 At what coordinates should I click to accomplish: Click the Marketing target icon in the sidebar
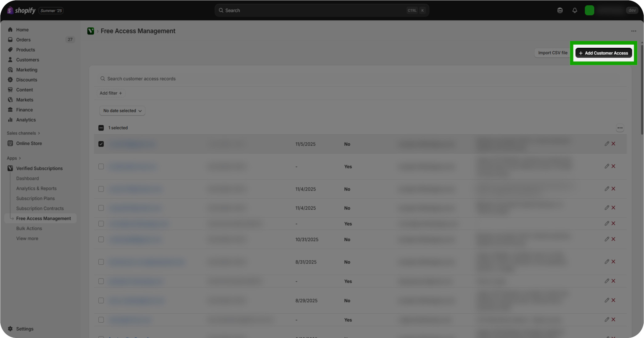click(x=10, y=70)
